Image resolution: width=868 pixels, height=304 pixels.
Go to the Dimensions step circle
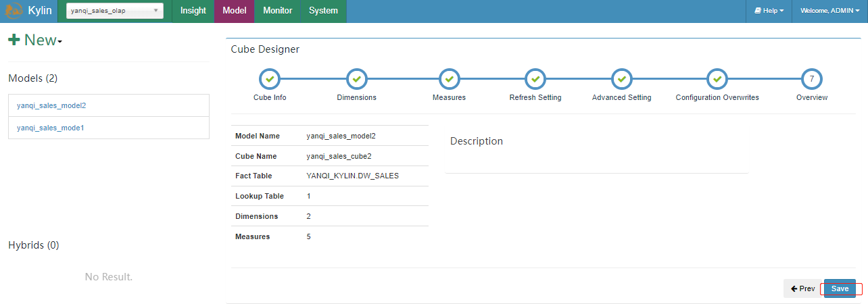pos(357,79)
